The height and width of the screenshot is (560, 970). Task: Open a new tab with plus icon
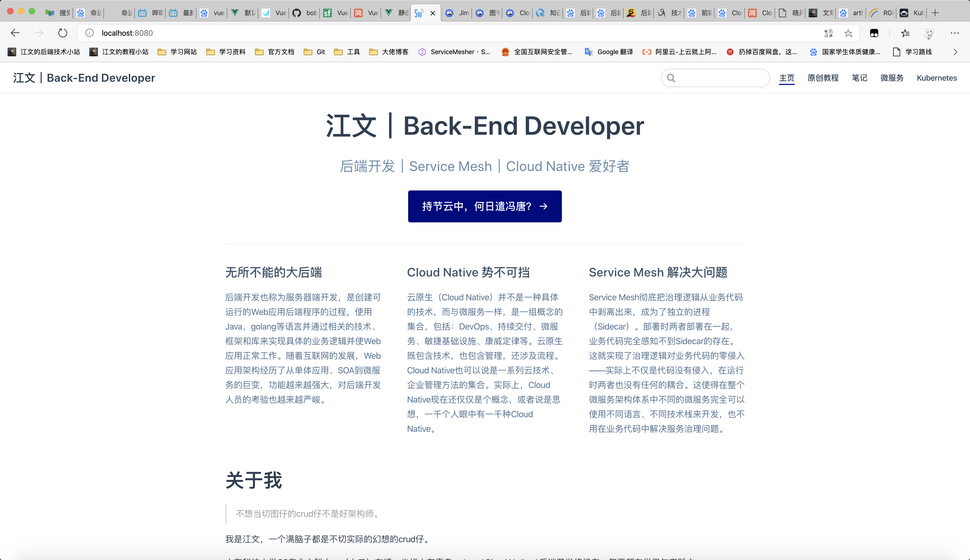pos(935,13)
